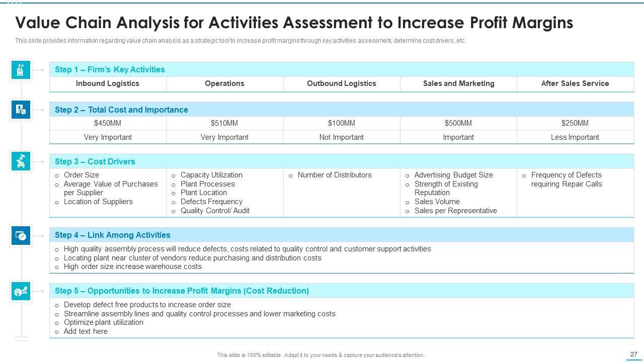Image resolution: width=644 pixels, height=362 pixels.
Task: Click the "Order Size" cost driver
Action: (x=82, y=175)
